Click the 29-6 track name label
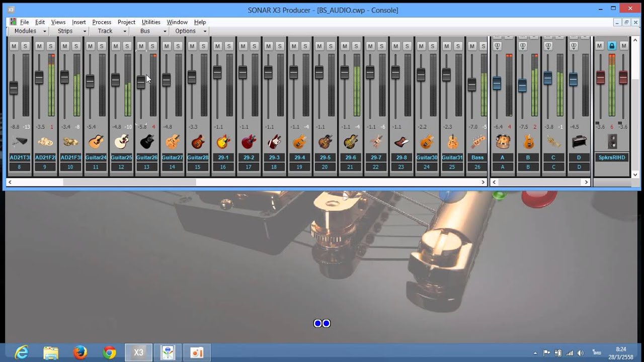This screenshot has height=362, width=644. [350, 157]
